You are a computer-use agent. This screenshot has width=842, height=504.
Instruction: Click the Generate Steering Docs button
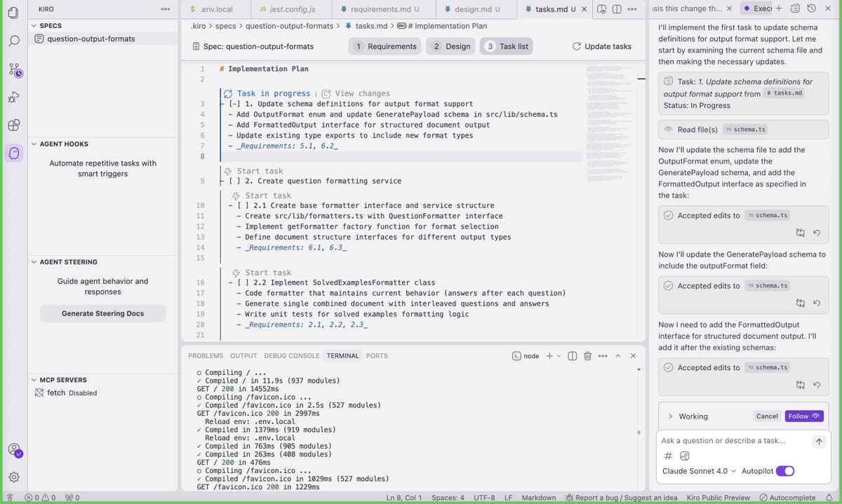[102, 313]
